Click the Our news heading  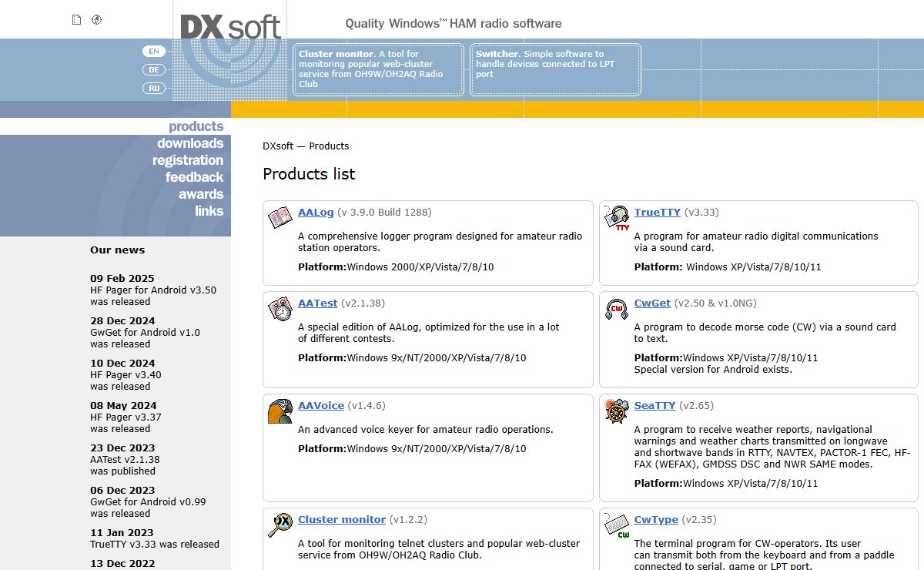[x=117, y=250]
